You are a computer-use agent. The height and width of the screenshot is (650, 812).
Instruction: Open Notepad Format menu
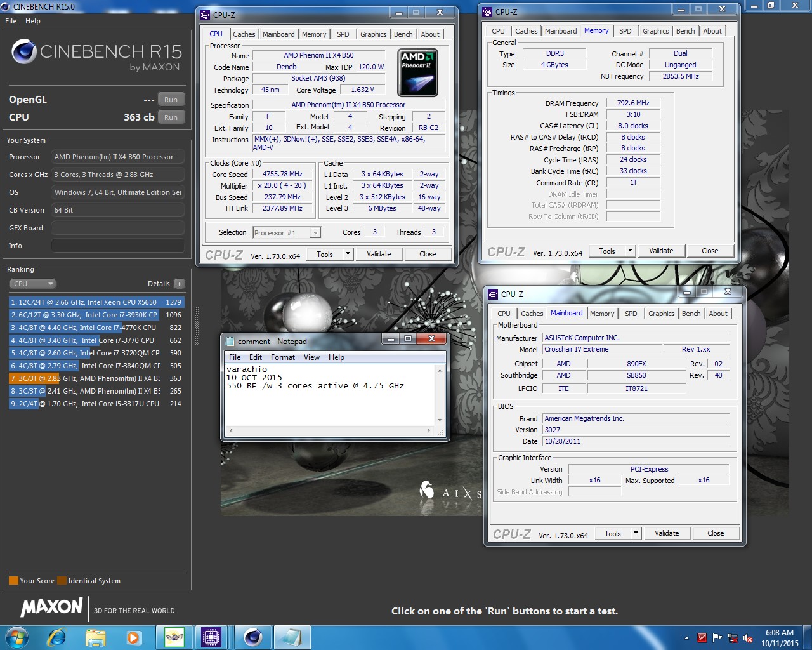click(x=283, y=357)
